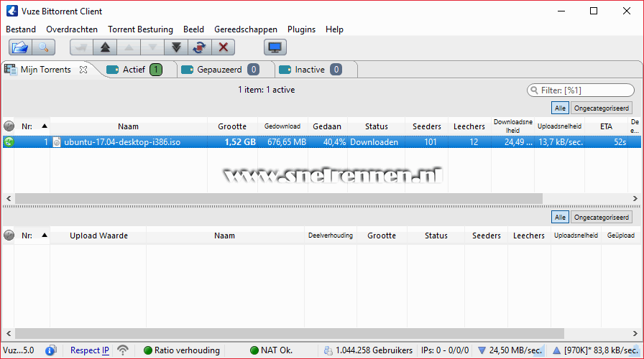Click the grayed share arrow toolbar icon
The height and width of the screenshot is (359, 644).
pos(81,47)
